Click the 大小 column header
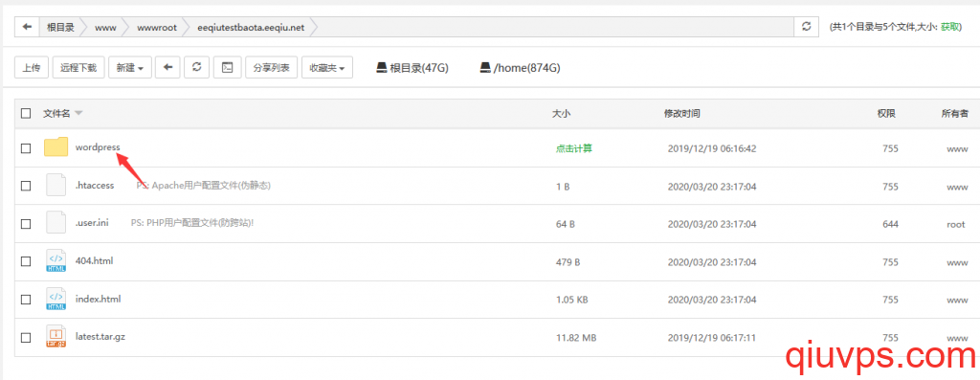 561,113
